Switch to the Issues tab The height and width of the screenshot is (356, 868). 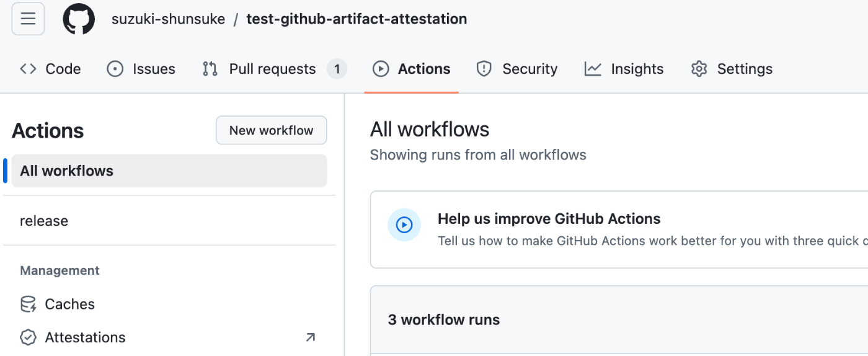point(141,69)
